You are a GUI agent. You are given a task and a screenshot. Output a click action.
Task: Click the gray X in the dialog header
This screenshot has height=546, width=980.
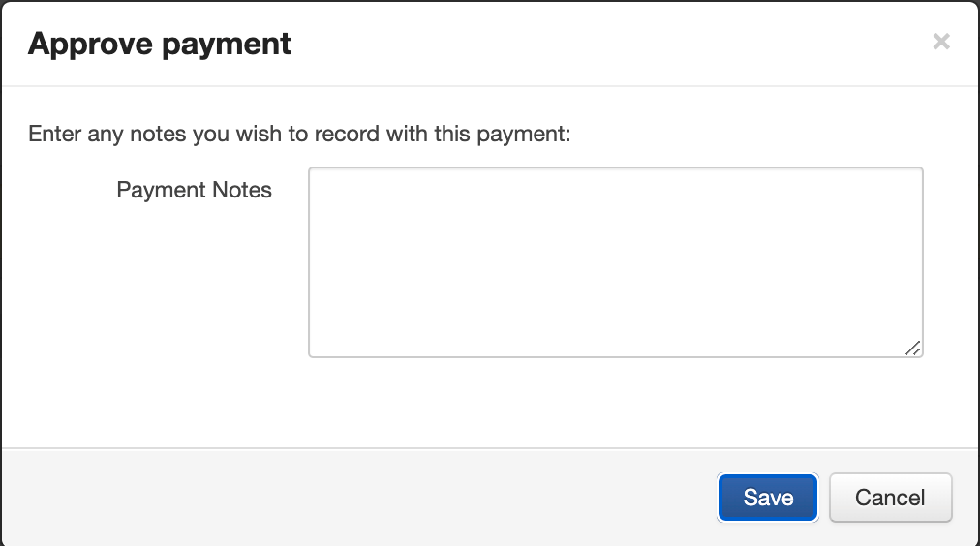940,42
